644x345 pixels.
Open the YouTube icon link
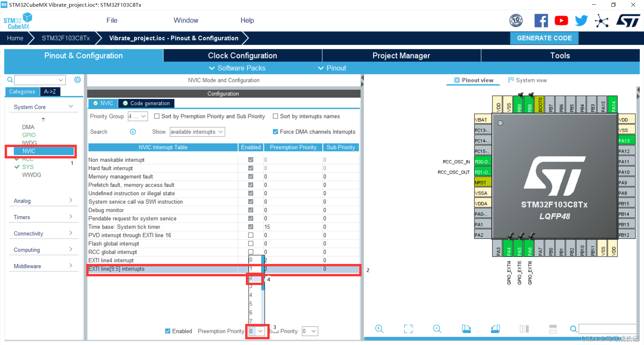pos(561,21)
